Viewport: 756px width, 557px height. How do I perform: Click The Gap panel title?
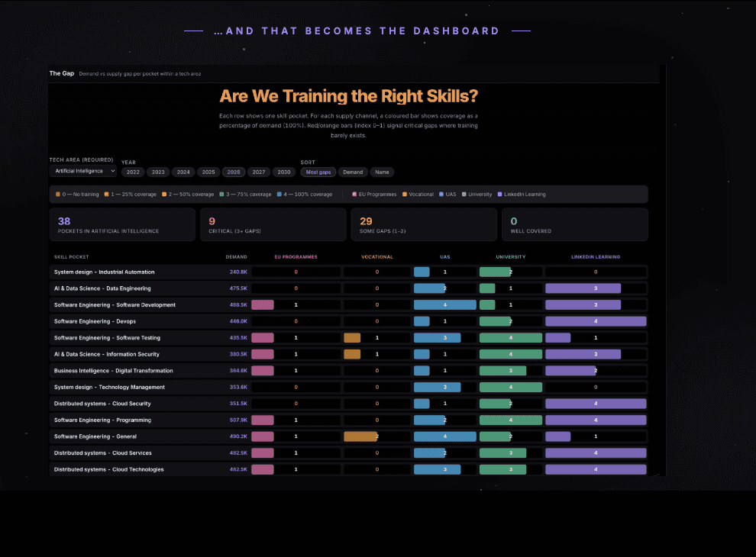[x=62, y=73]
